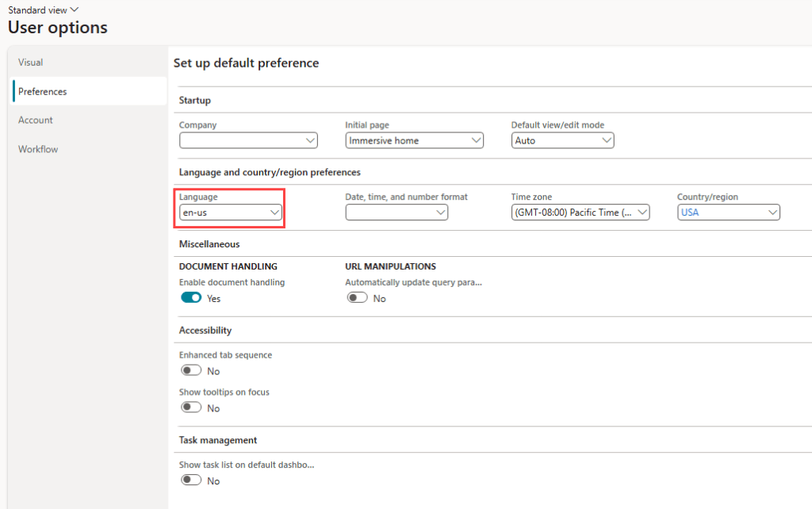This screenshot has height=509, width=812.
Task: Click inside the en-us Language field
Action: tap(231, 212)
